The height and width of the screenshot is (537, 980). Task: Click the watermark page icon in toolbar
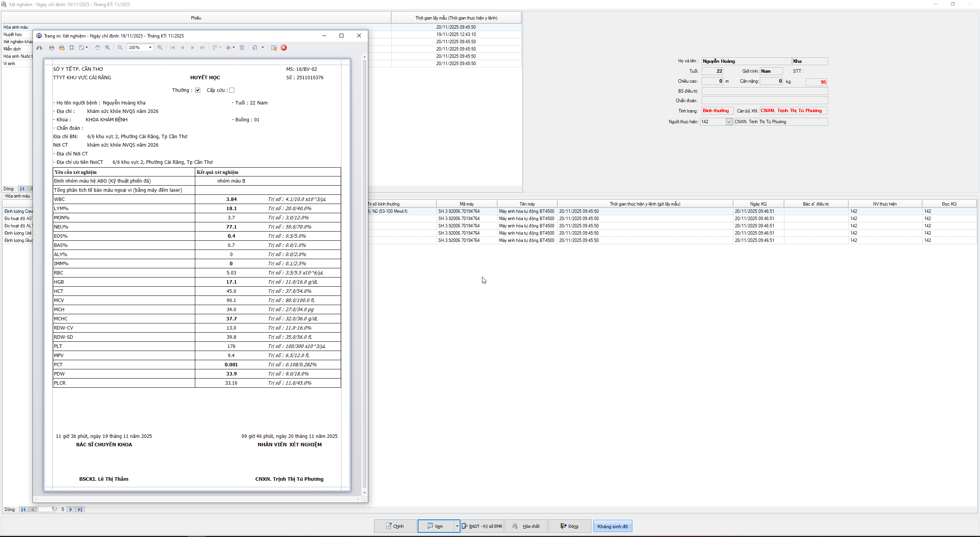click(242, 47)
